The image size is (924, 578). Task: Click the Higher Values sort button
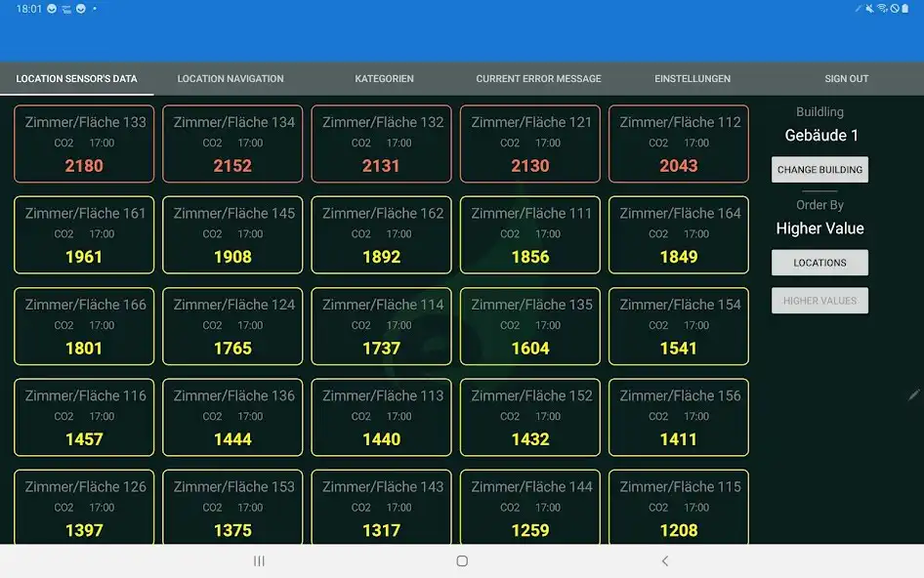pos(819,301)
